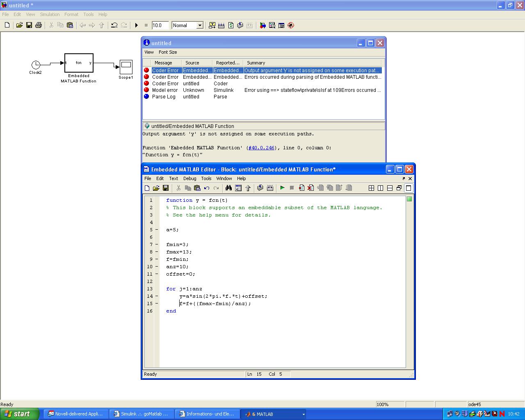Start simulation with the Simulink play button
Screen dimensions: 525x420
[137, 25]
